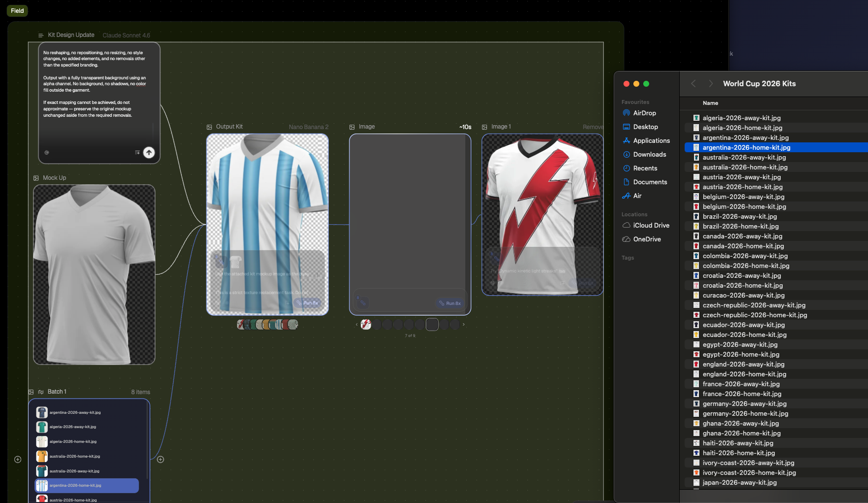This screenshot has height=503, width=868.
Task: Select argentina-2026-away-kit.jpg in Finder
Action: coord(776,138)
